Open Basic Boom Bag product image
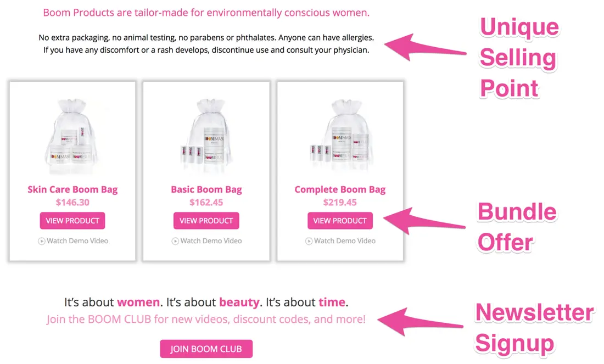 (x=206, y=136)
